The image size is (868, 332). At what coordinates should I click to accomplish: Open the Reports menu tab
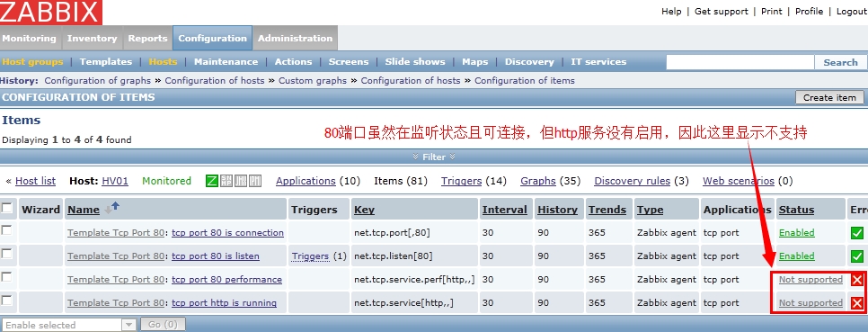[147, 39]
